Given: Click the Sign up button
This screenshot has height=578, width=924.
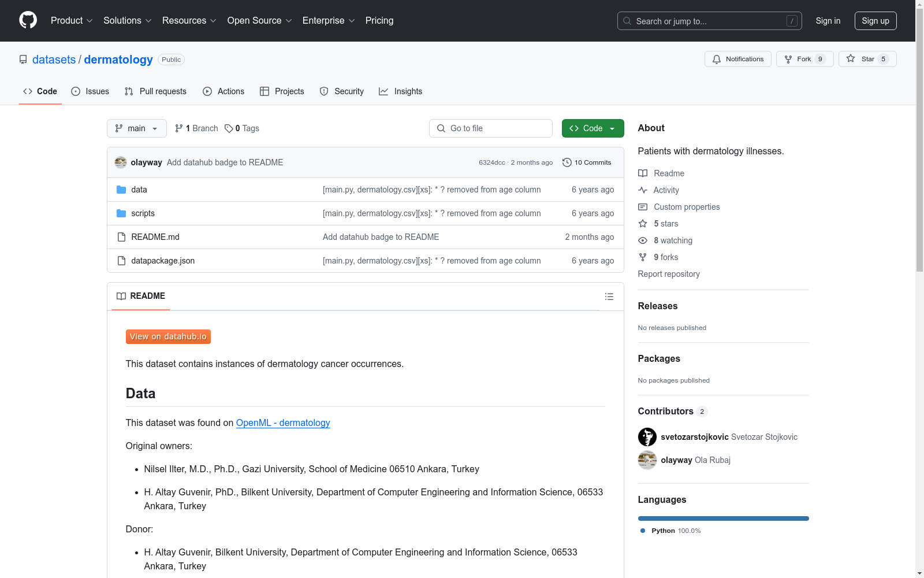Looking at the screenshot, I should [x=875, y=21].
